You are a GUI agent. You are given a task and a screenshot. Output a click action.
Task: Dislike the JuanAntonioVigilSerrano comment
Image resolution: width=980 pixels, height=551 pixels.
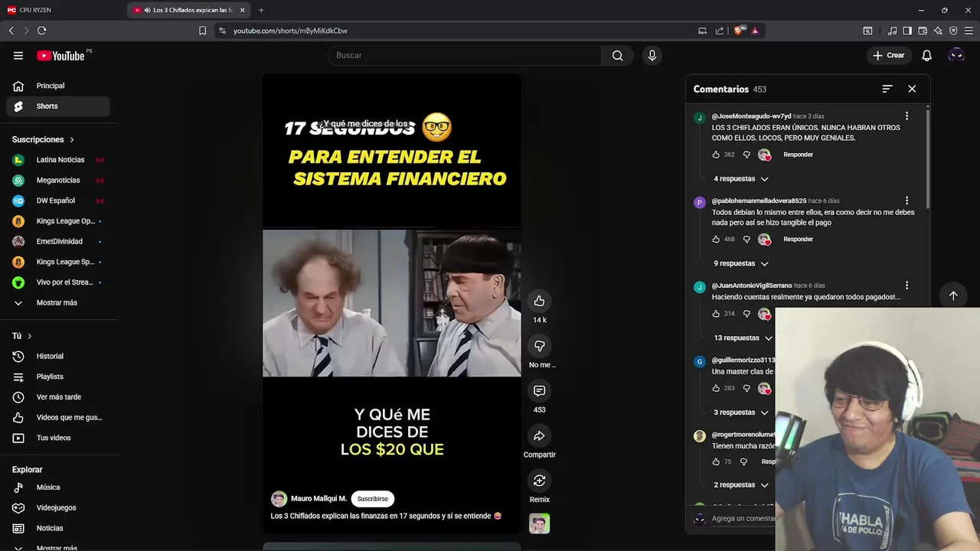[746, 314]
